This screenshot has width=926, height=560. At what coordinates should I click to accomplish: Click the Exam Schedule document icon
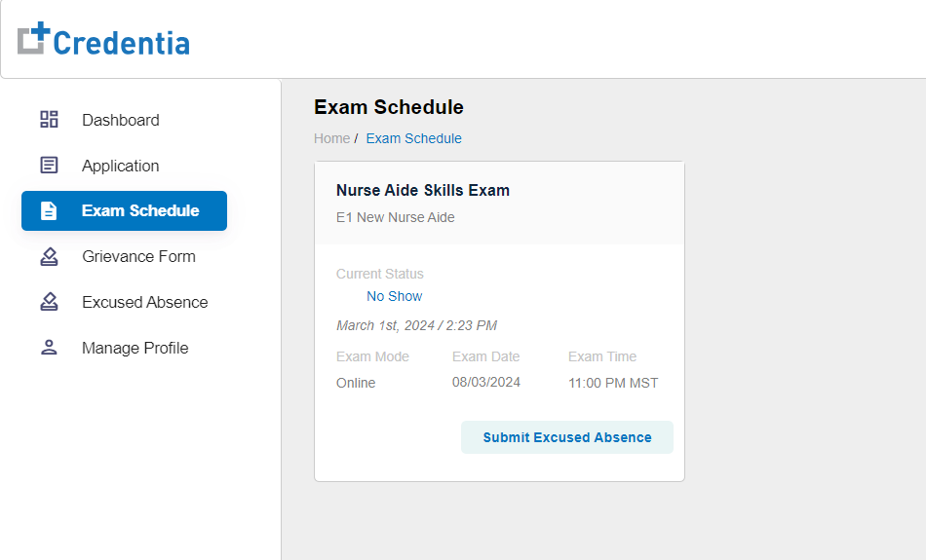coord(49,210)
